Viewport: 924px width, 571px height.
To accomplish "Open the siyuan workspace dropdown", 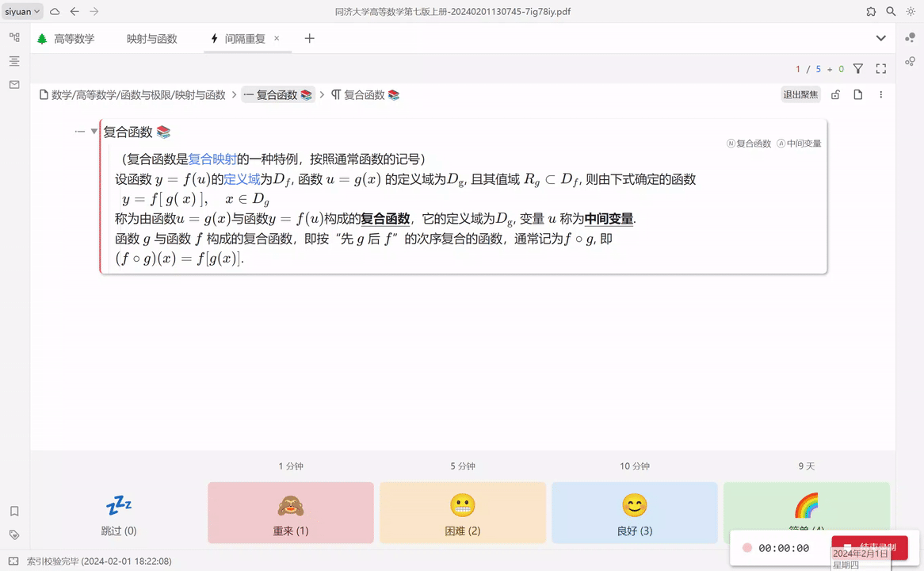I will point(21,12).
